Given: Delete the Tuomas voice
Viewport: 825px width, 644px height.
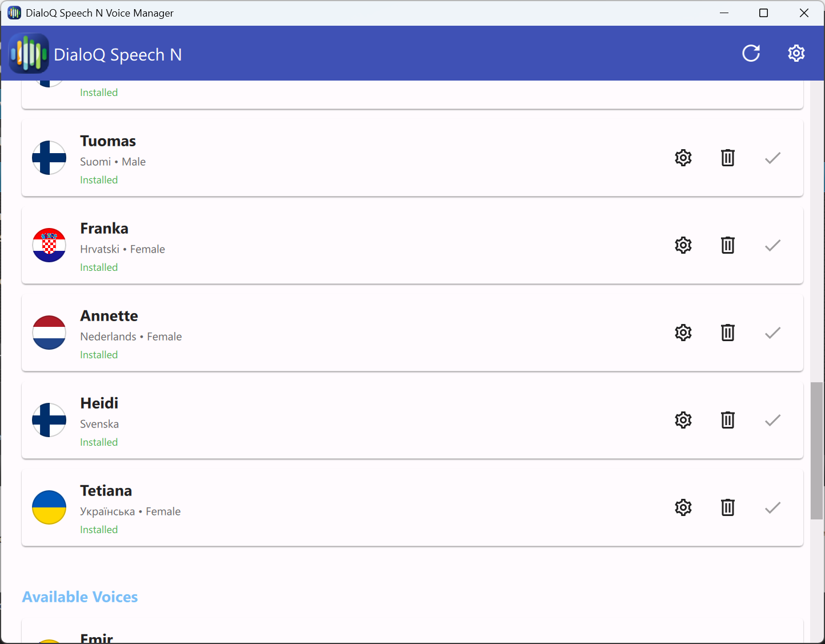Looking at the screenshot, I should click(728, 158).
